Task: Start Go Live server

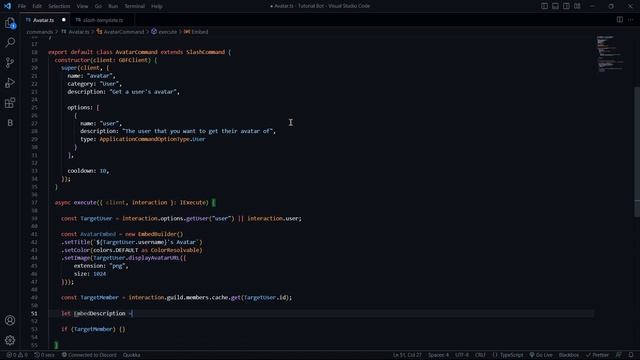Action: tap(541, 355)
